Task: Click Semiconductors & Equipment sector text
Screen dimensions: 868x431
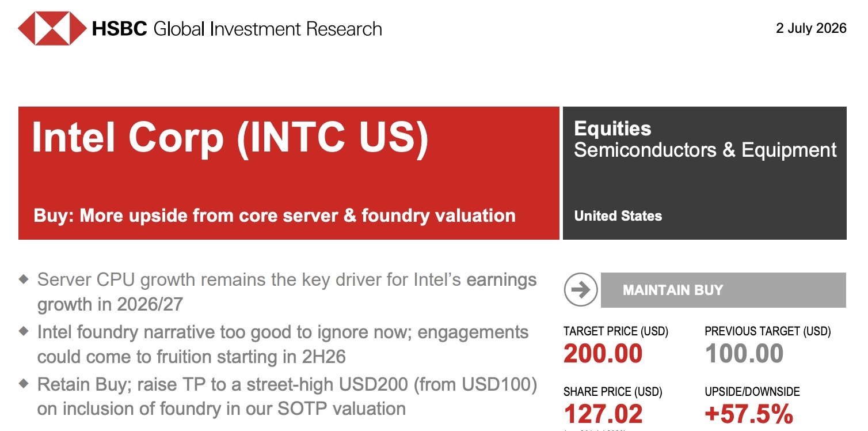Action: point(705,150)
